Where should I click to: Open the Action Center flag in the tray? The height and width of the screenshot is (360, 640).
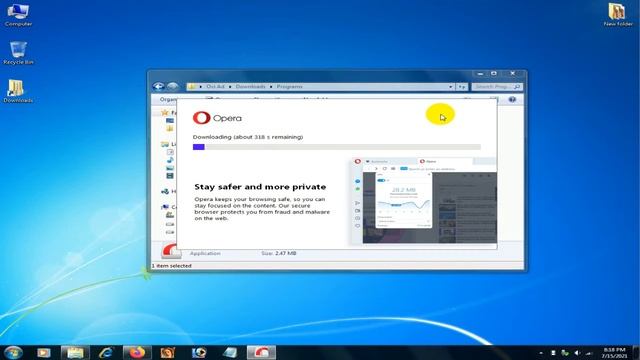point(553,353)
